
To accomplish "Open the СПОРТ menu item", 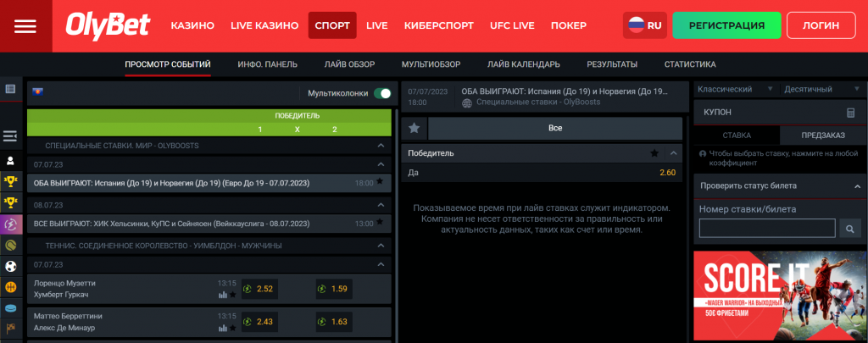I will point(332,25).
